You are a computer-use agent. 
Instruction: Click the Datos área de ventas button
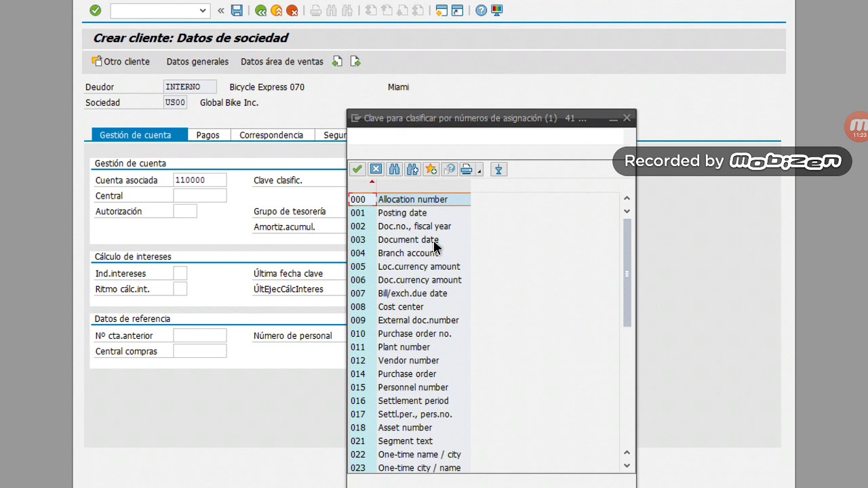(x=282, y=62)
